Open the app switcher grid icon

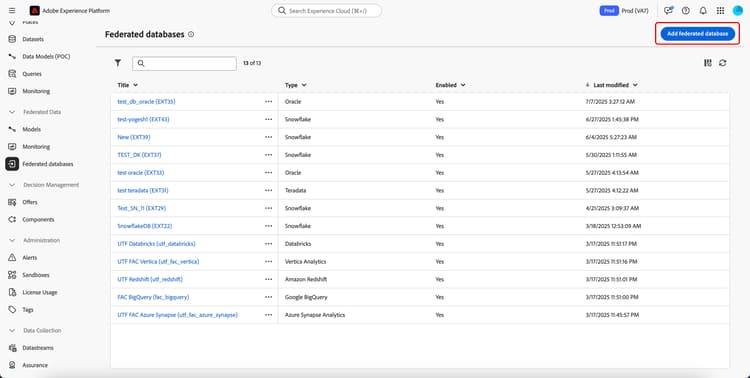pyautogui.click(x=720, y=11)
